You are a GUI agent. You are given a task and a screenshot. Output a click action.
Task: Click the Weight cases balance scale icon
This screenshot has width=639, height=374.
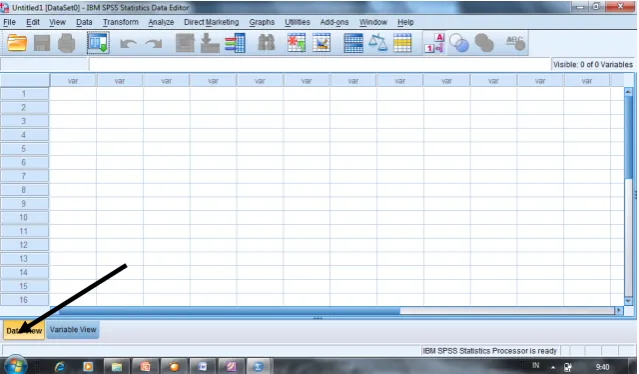378,43
